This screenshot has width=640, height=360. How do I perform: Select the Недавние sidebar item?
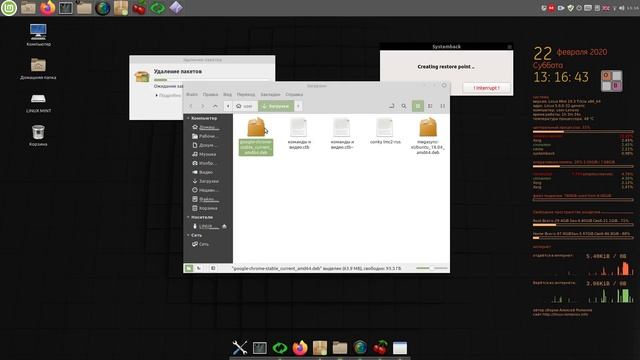[x=207, y=190]
